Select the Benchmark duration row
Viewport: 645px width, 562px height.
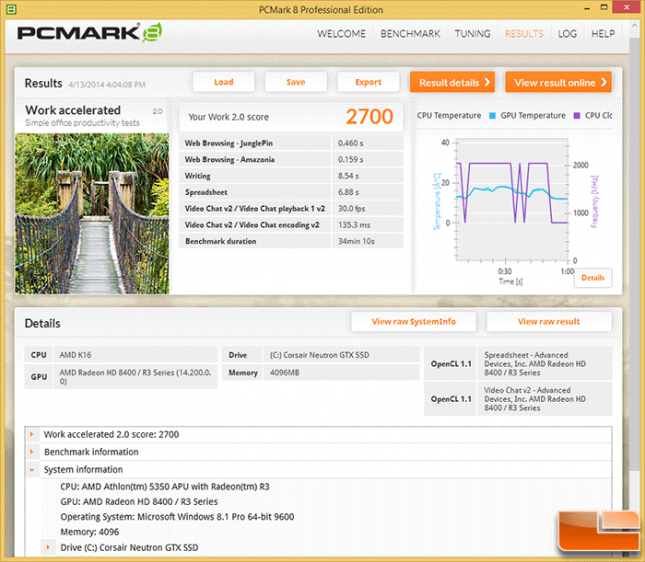[291, 241]
